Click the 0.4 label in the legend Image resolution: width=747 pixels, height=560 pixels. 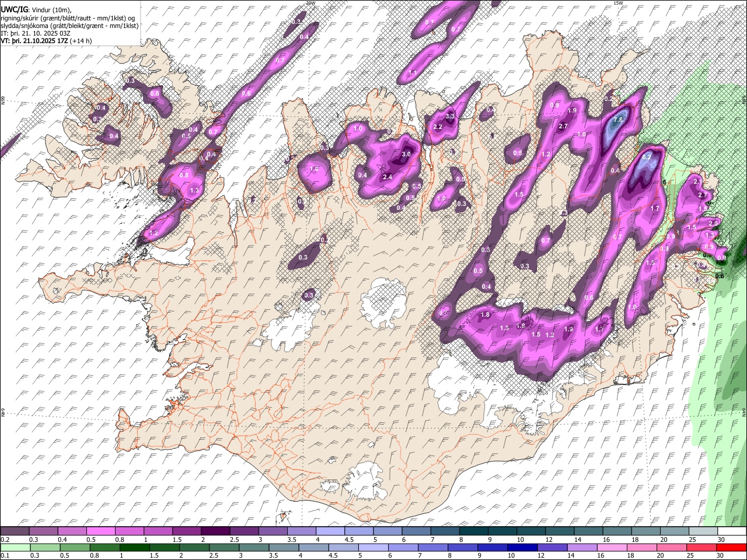[62, 540]
